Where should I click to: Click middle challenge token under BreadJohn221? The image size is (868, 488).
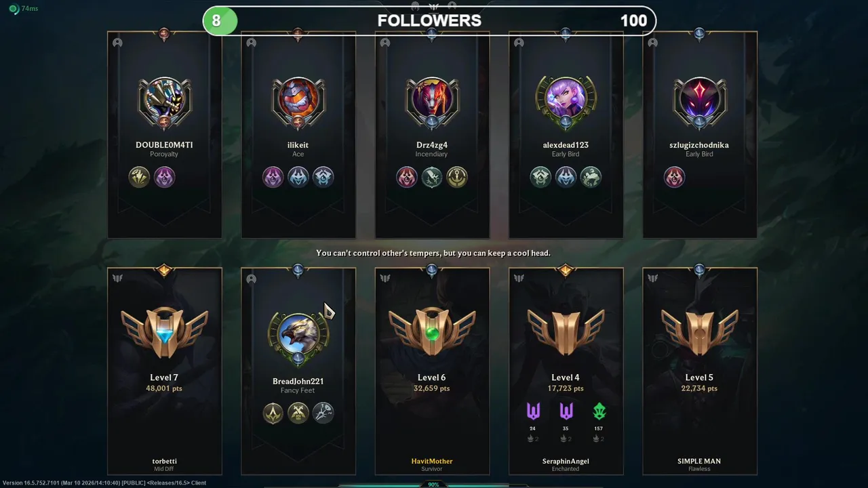click(x=298, y=412)
